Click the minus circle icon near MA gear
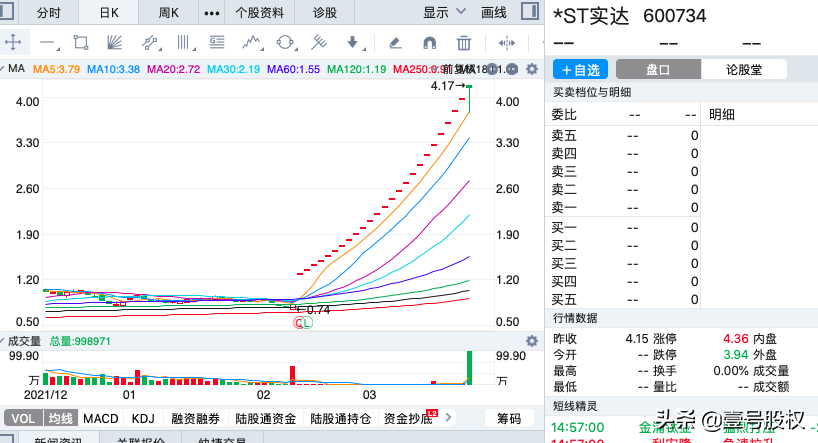Screen dimensions: 818x443 point(512,69)
